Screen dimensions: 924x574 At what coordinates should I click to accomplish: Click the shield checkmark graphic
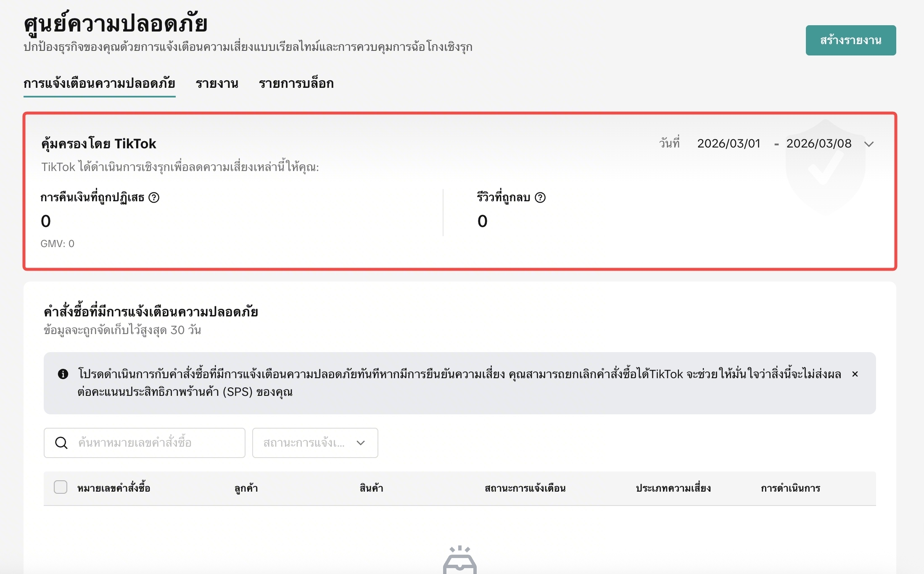point(825,168)
